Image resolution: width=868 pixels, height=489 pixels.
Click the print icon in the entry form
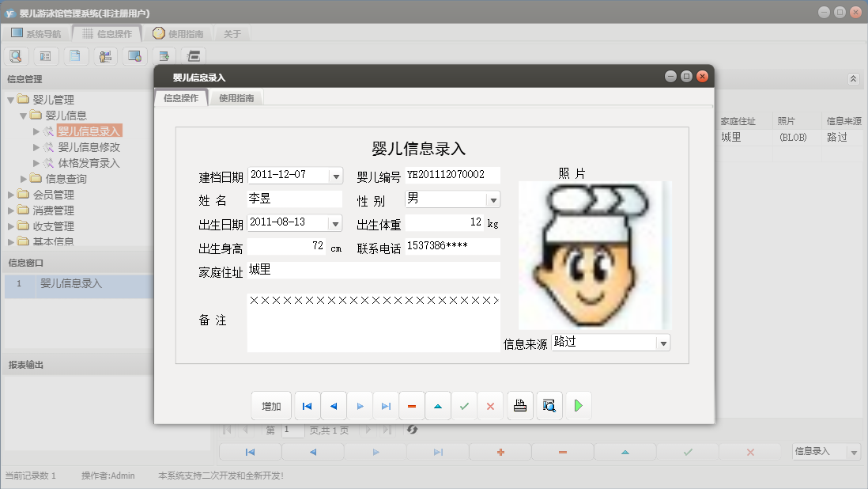coord(519,405)
